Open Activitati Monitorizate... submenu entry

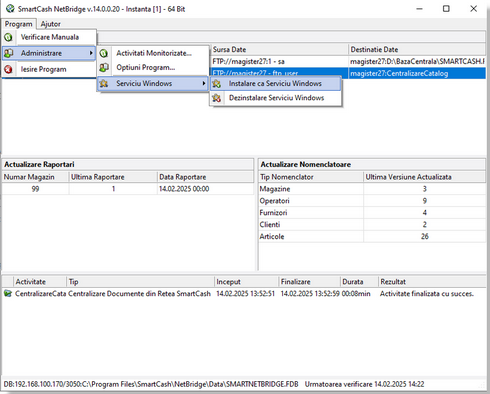[x=154, y=53]
